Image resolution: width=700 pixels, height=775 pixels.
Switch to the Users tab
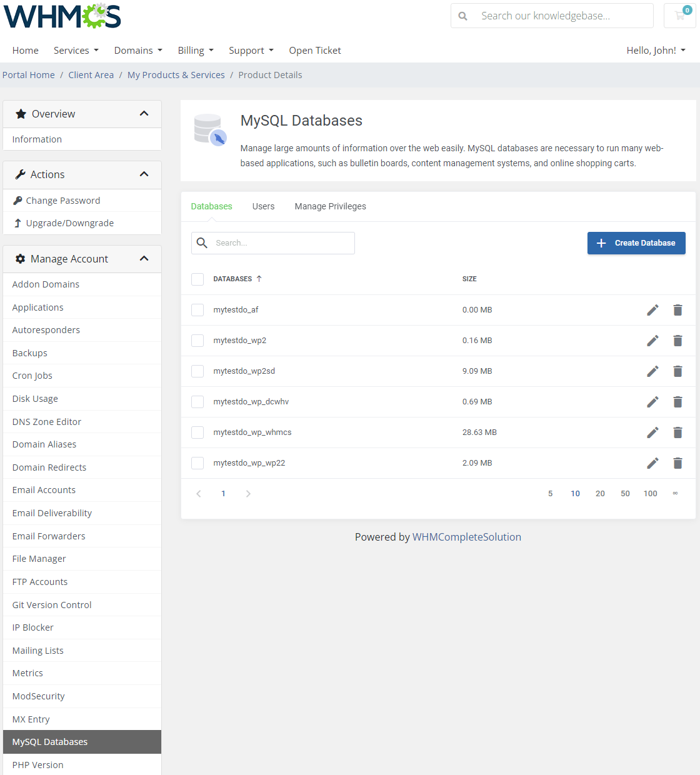(x=263, y=206)
